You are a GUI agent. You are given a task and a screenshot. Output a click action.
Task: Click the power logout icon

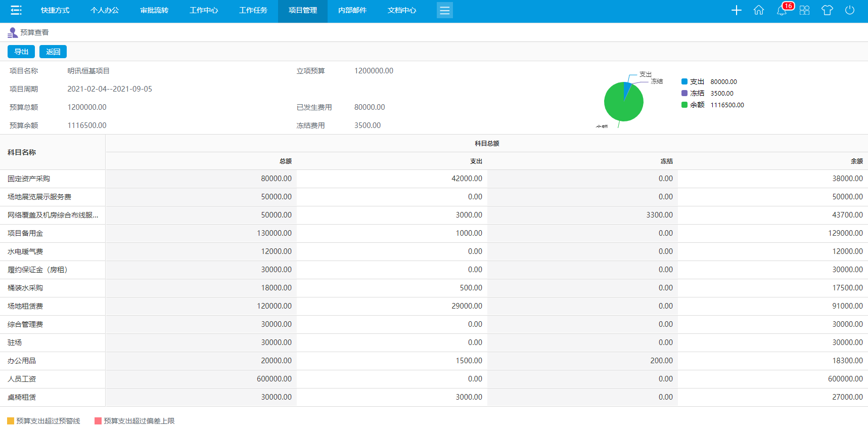coord(850,10)
